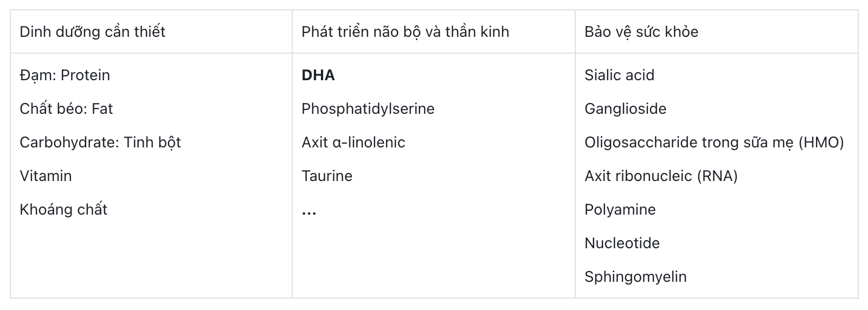The image size is (868, 310).
Task: Select the 'Chất béo: Fat' entry
Action: point(66,108)
